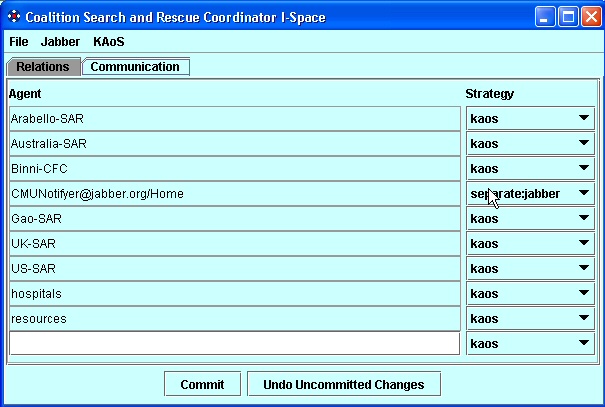
Task: Select the Arabello-SAR agent field
Action: [235, 118]
